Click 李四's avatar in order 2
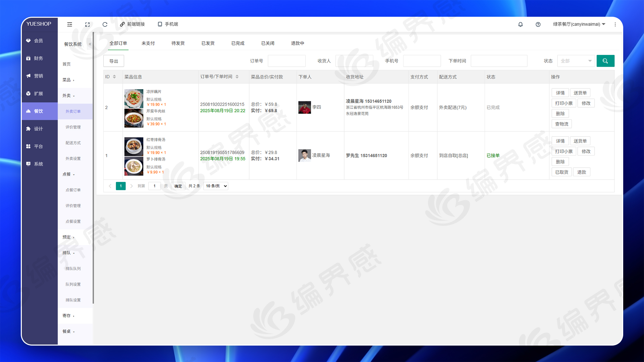The width and height of the screenshot is (644, 362). coord(305,107)
